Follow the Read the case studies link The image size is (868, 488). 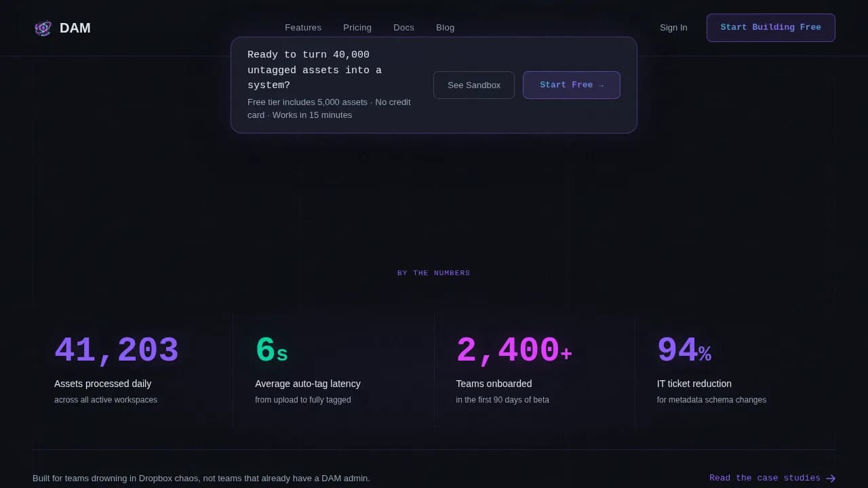pos(765,478)
